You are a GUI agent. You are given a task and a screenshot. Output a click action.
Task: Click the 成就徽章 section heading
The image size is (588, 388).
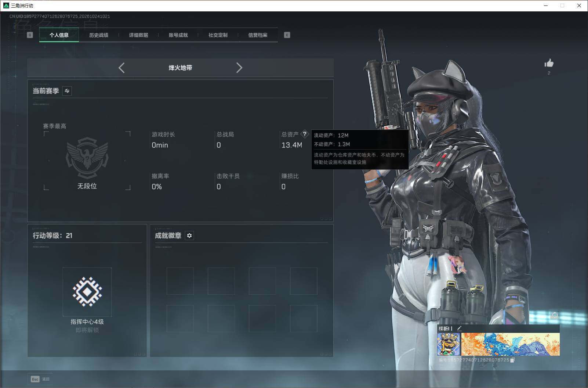pos(168,236)
